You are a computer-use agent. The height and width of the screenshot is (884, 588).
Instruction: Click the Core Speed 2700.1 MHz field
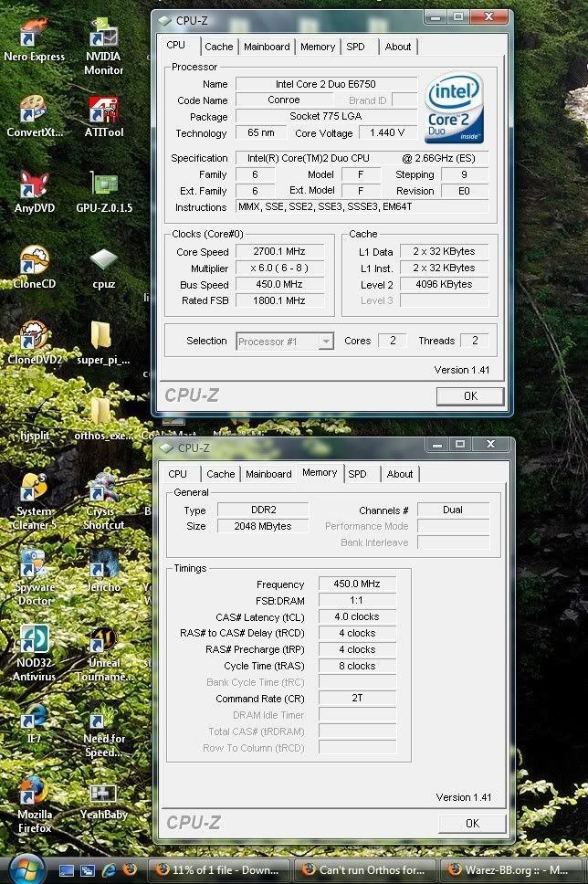tap(279, 251)
